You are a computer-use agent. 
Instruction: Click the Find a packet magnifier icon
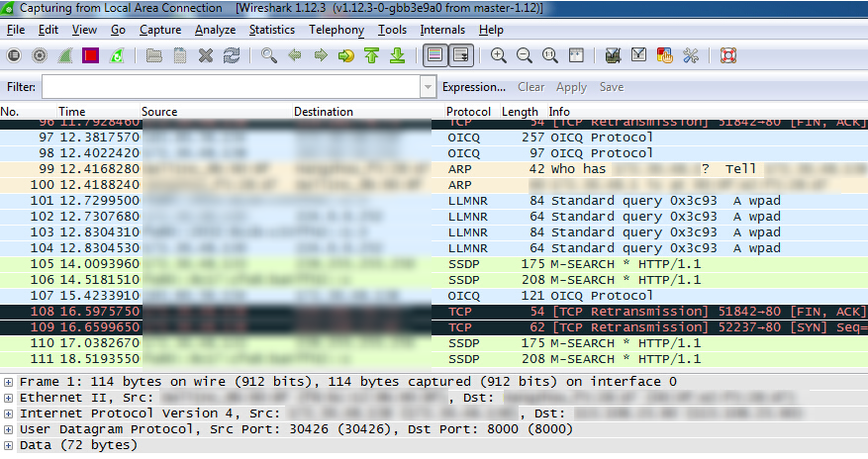269,55
